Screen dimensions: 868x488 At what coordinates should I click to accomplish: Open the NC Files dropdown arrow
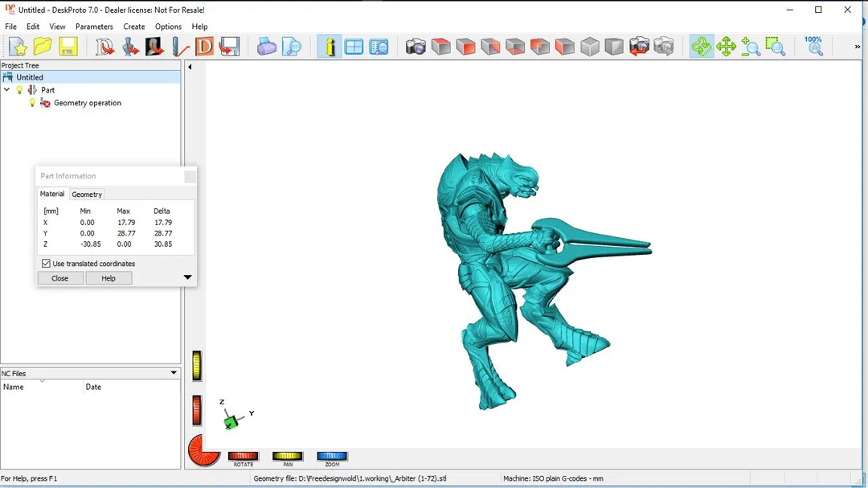click(174, 373)
